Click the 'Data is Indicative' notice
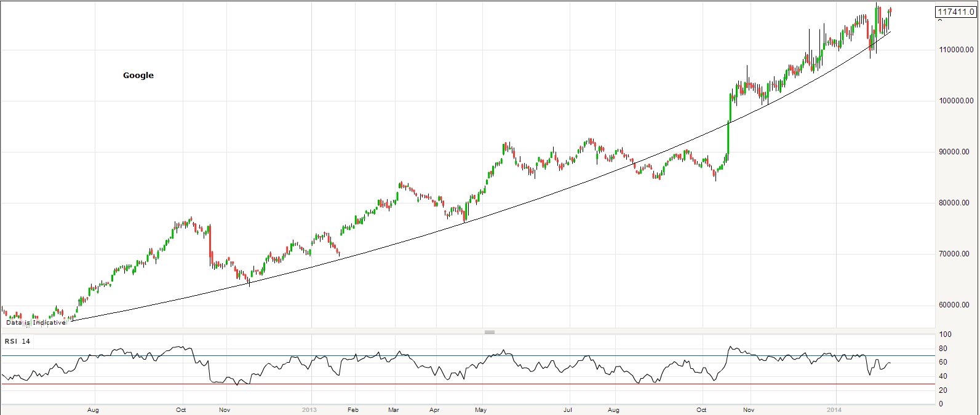Viewport: 980px width, 415px height. [36, 322]
